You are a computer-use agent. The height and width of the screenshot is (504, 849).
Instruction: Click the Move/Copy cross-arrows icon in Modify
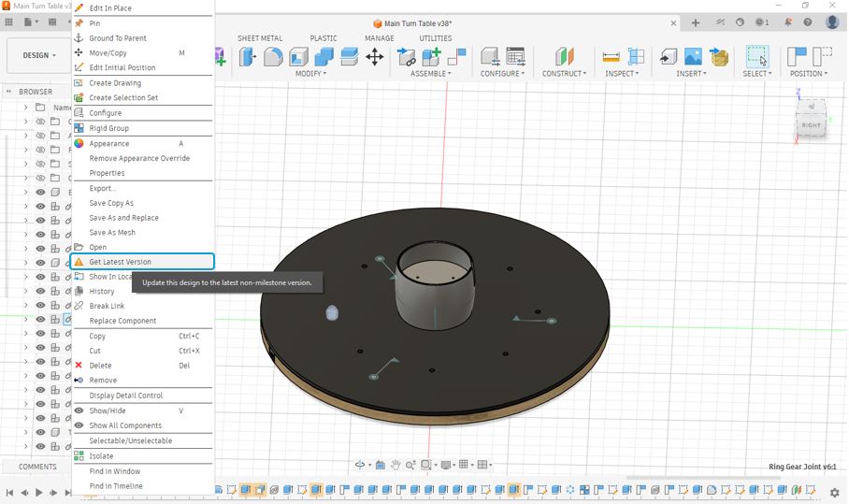pos(374,56)
